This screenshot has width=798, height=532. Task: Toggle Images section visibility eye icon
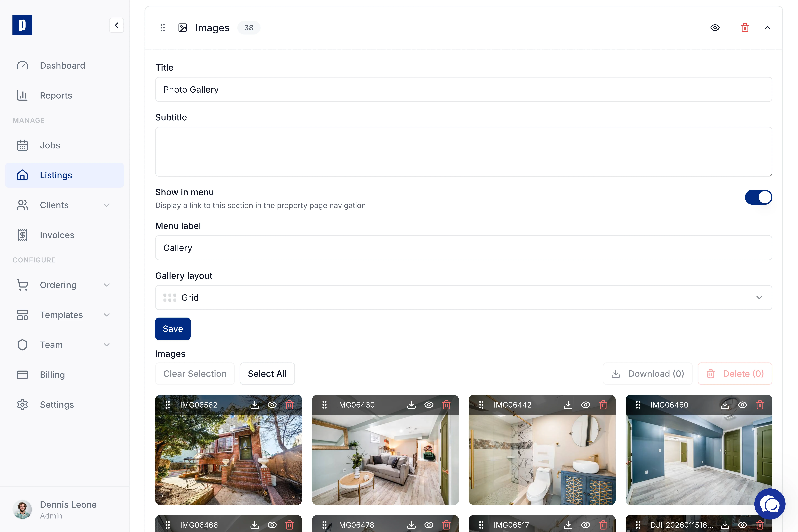pos(715,28)
